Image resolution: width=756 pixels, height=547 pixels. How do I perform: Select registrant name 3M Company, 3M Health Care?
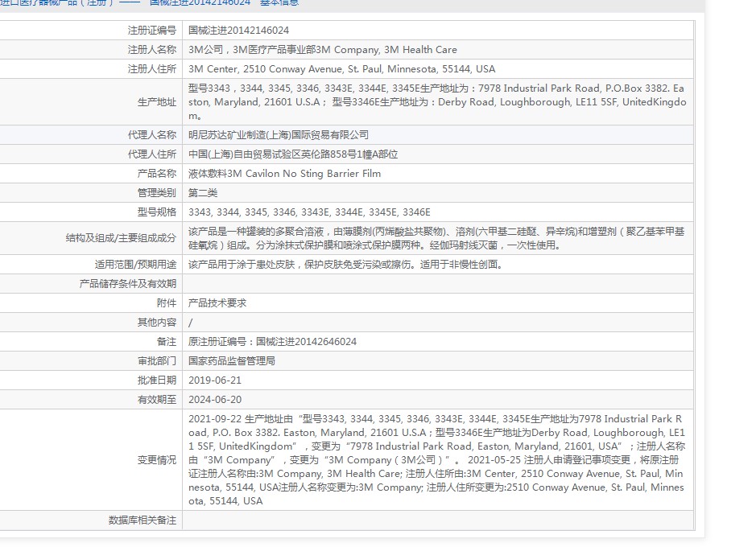point(323,50)
